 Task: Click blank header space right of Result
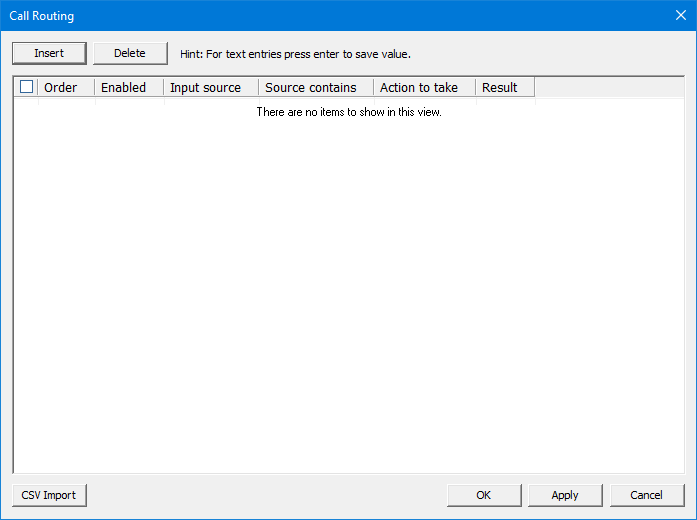pos(608,87)
